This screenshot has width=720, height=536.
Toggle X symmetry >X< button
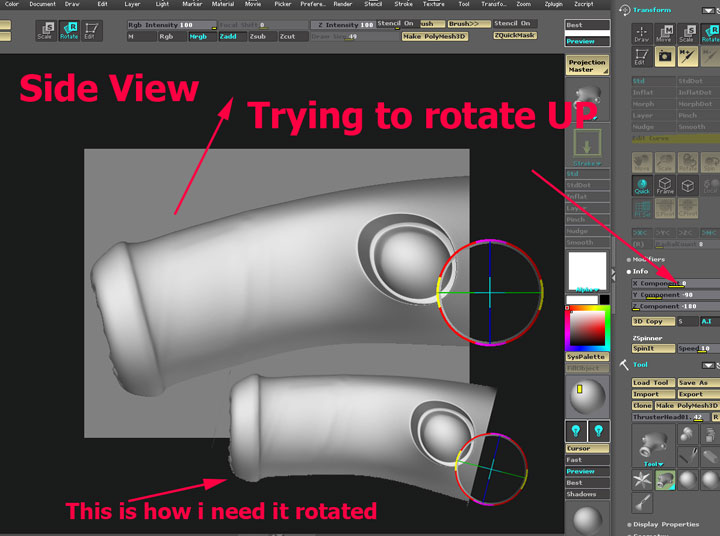coord(641,233)
